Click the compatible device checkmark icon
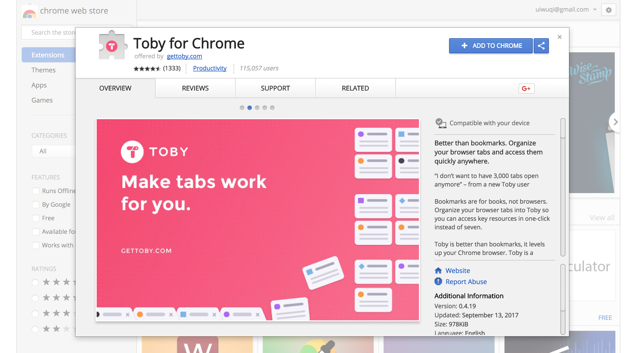Image resolution: width=644 pixels, height=353 pixels. [441, 123]
